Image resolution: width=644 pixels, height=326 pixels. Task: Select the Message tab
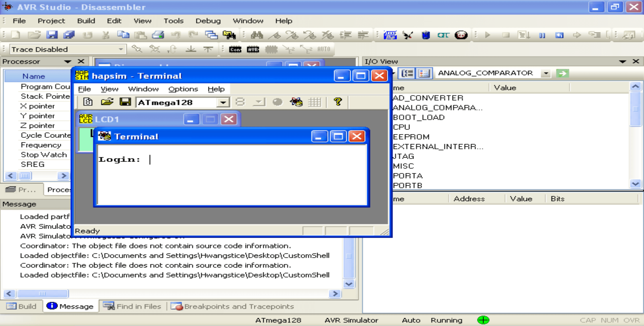pyautogui.click(x=70, y=306)
